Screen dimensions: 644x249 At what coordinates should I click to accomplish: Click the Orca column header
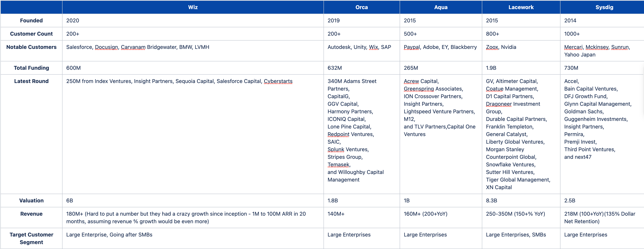coord(362,7)
